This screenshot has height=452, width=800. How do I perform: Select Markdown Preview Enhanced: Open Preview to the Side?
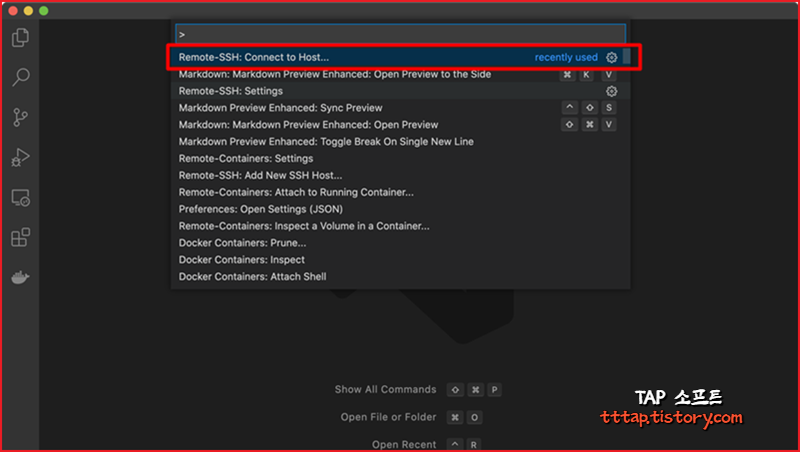click(x=401, y=74)
